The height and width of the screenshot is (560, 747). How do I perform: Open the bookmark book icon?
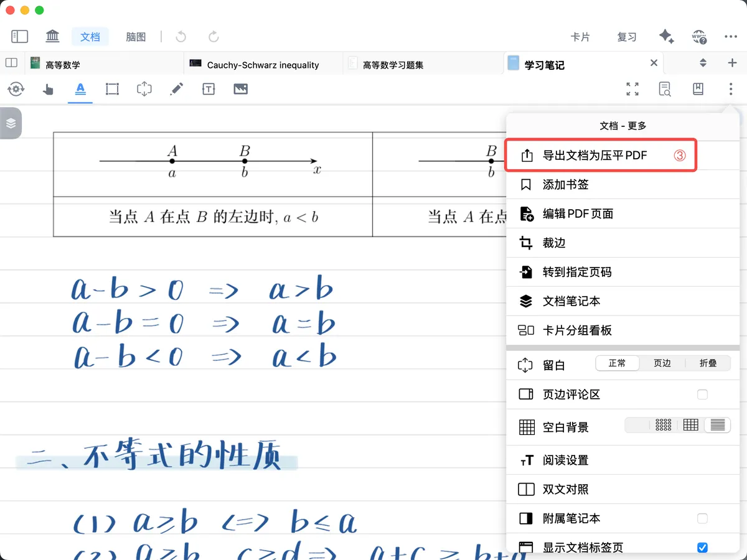[x=698, y=89]
